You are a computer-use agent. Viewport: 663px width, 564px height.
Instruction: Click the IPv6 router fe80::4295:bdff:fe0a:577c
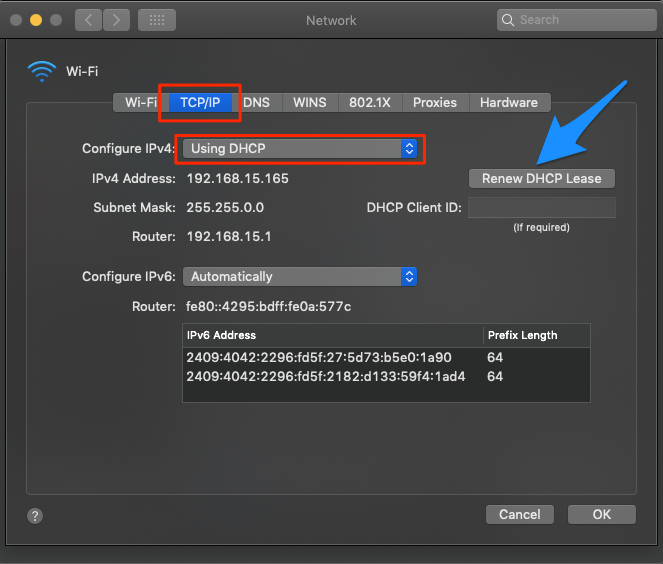click(268, 307)
